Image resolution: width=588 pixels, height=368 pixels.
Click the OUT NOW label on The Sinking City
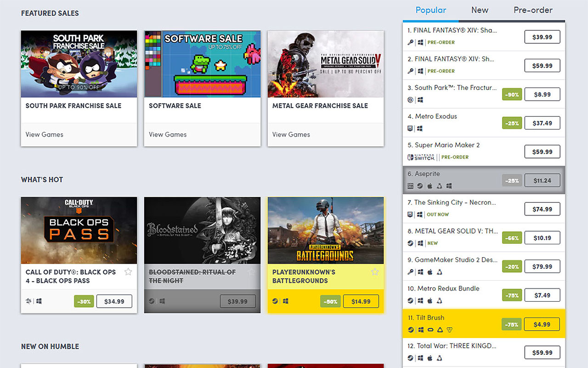tap(438, 214)
